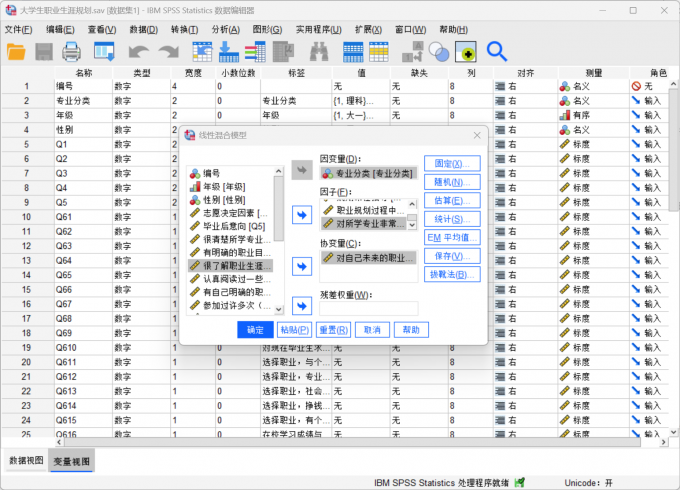Open the 编辑(E) menu
Viewport: 680px width, 490px height.
pos(60,29)
